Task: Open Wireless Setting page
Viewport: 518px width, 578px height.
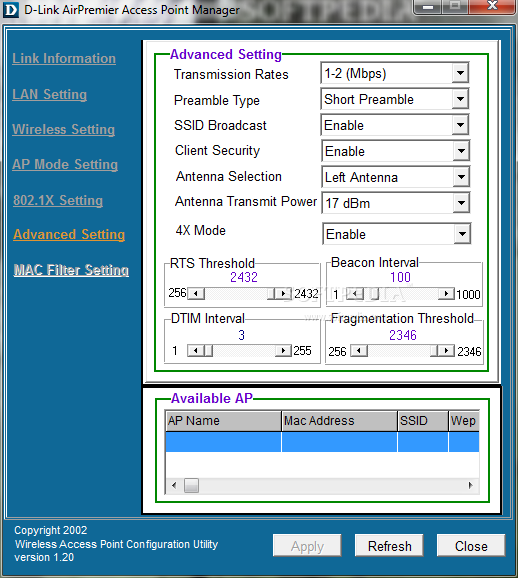Action: point(63,129)
